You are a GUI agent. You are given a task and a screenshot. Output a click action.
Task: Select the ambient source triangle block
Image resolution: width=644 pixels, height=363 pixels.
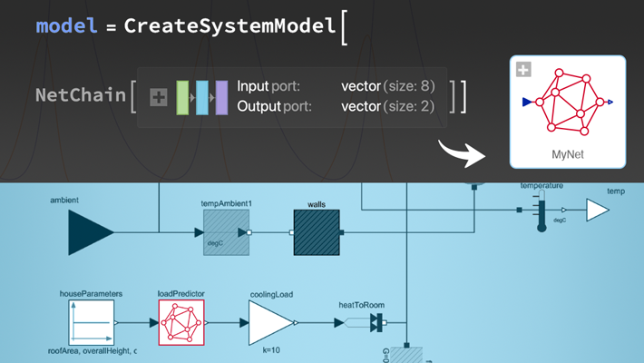pos(91,232)
